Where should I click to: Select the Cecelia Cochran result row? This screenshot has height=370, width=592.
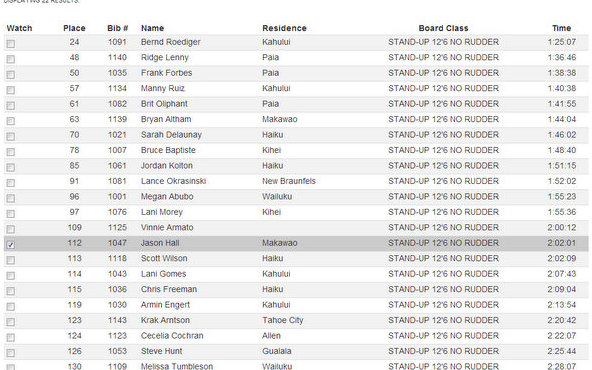[296, 336]
